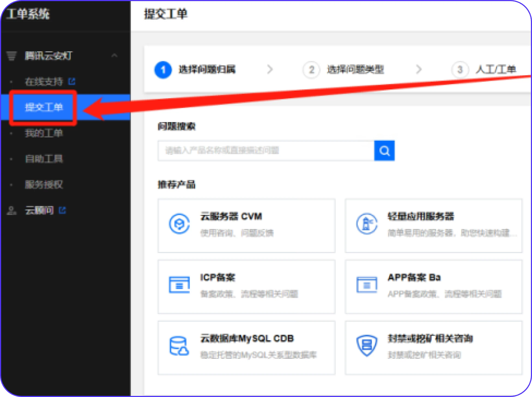Click the 使用咨询、问题反馈 description text
Screen dimensions: 532x397
(x=237, y=233)
